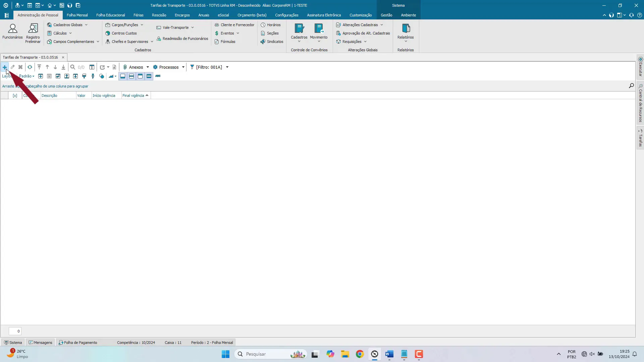Viewport: 644px width, 362px height.
Task: Open the Folha Mensal ribbon tab
Action: 77,15
